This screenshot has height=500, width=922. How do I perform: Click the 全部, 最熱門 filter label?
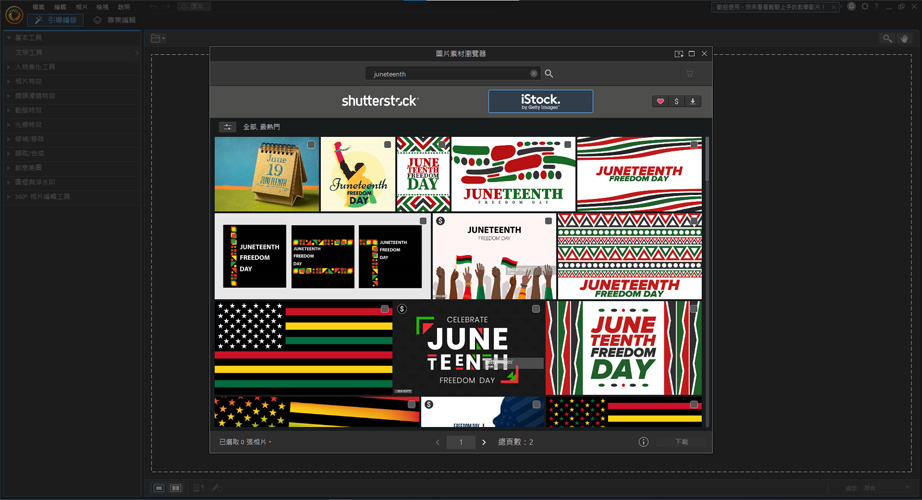262,127
